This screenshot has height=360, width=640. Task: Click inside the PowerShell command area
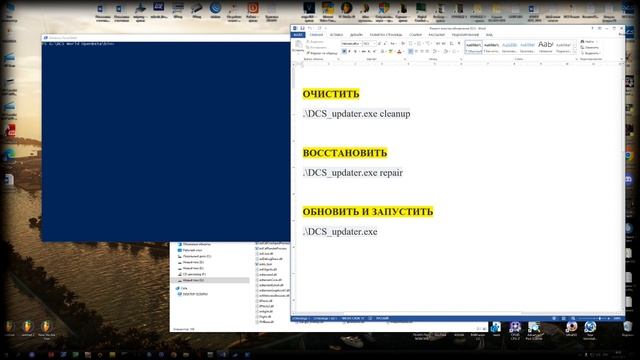tap(166, 143)
